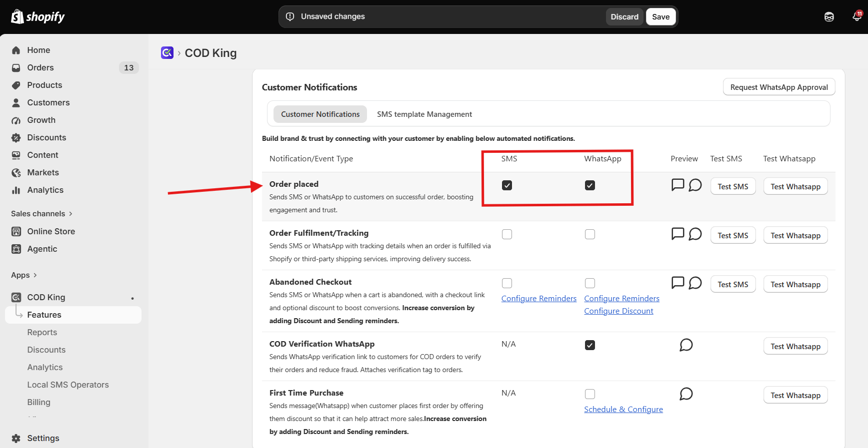Select the Customer Notifications tab
The image size is (868, 448).
pyautogui.click(x=320, y=114)
